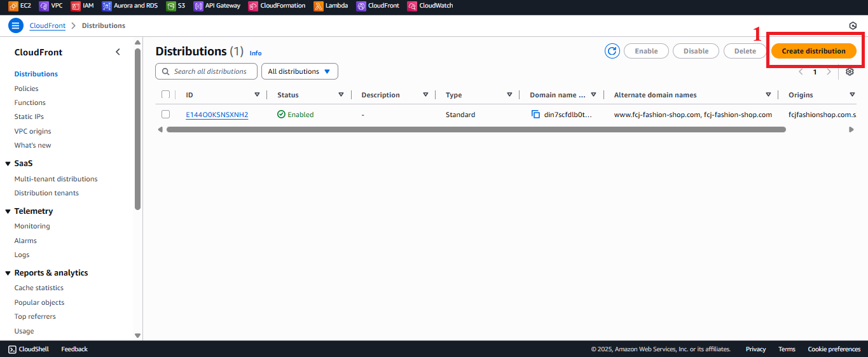Open Top referrers report
Viewport: 868px width, 357px height.
(35, 316)
